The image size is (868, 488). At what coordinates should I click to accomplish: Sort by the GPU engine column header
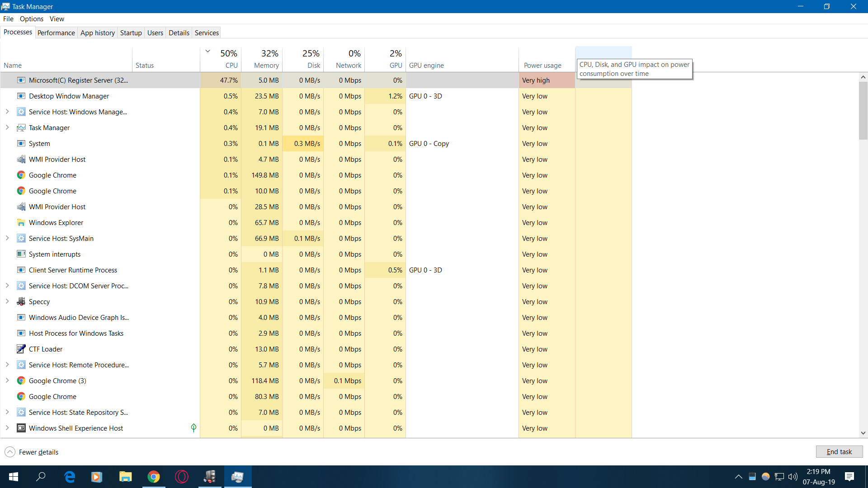pos(462,59)
